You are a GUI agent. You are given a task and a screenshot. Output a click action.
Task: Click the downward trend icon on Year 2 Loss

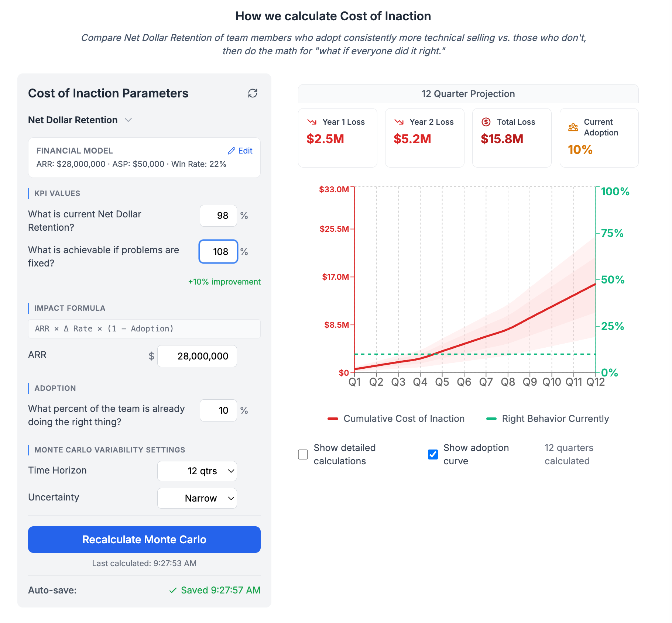click(x=399, y=122)
